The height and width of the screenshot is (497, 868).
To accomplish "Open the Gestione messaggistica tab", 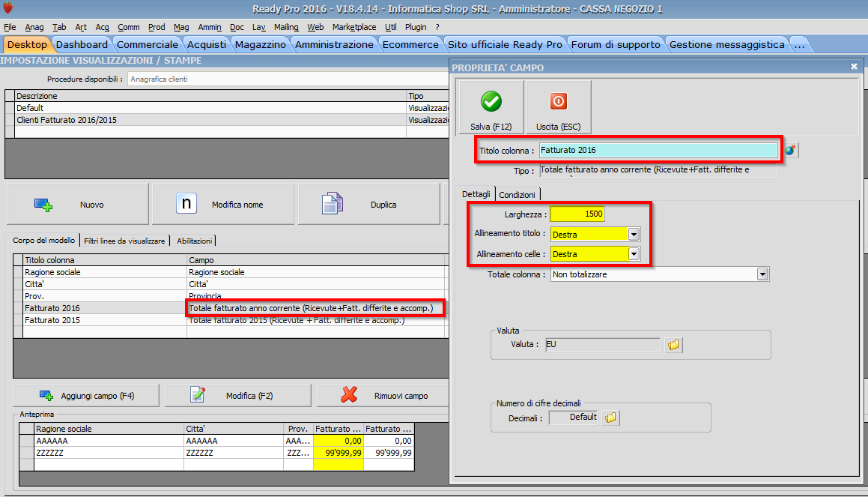I will point(727,44).
